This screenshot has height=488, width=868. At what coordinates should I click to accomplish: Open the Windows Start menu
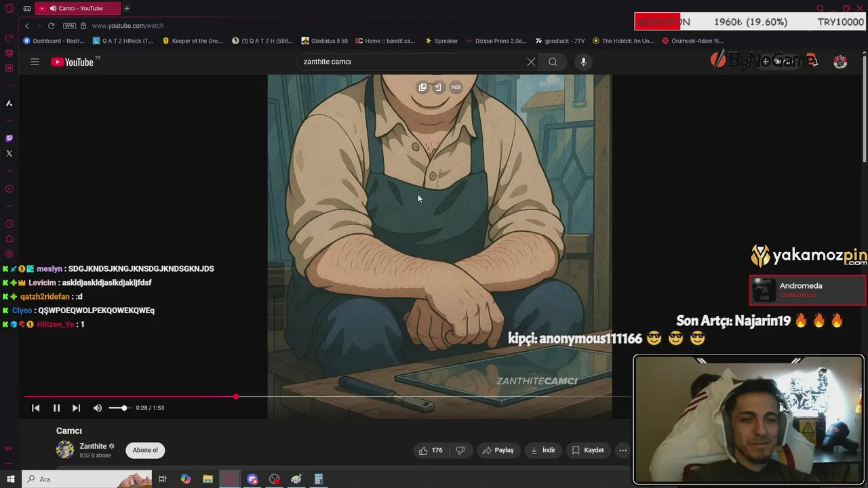[x=10, y=479]
